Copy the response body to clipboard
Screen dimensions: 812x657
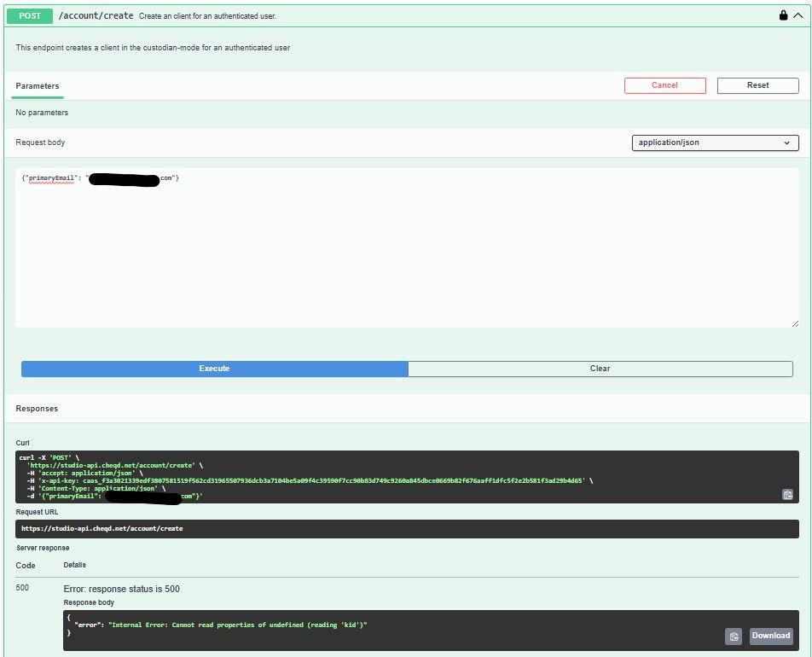[x=734, y=636]
